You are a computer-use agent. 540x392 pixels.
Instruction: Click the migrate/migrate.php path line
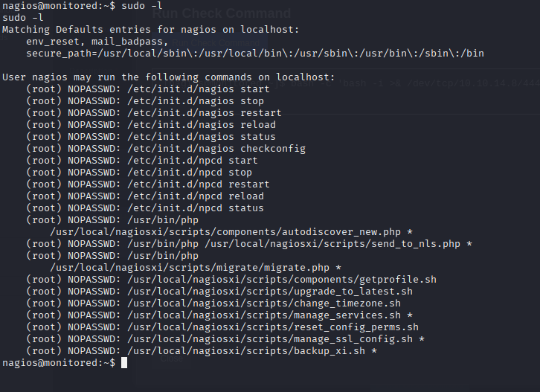click(x=196, y=268)
